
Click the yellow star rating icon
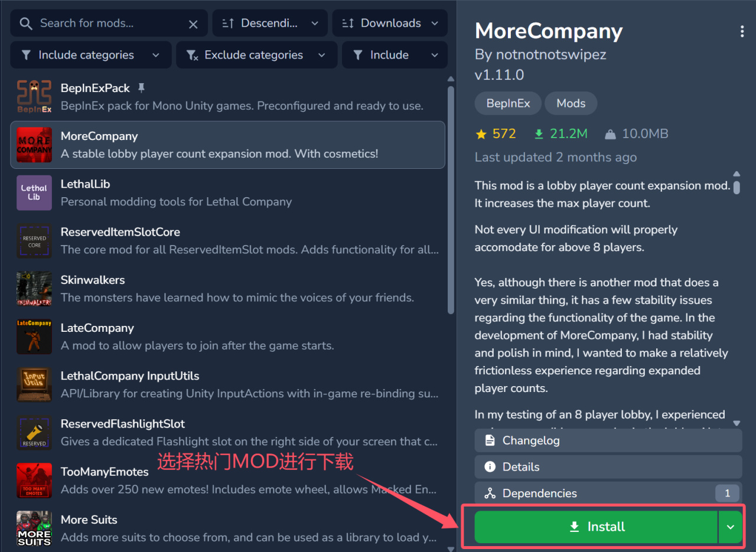click(x=481, y=134)
